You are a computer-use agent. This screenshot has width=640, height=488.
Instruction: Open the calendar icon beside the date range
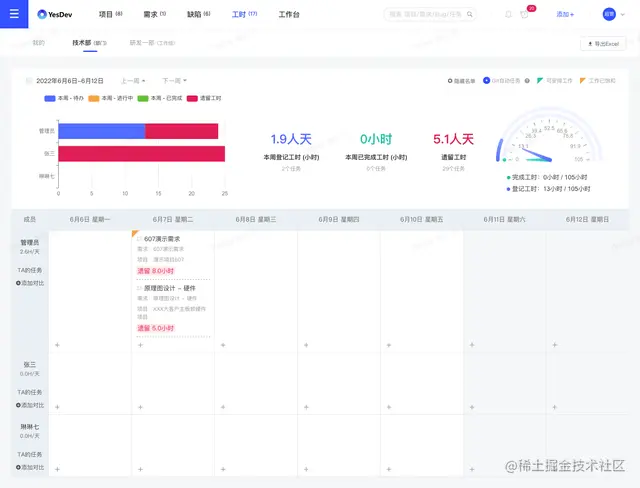click(29, 81)
